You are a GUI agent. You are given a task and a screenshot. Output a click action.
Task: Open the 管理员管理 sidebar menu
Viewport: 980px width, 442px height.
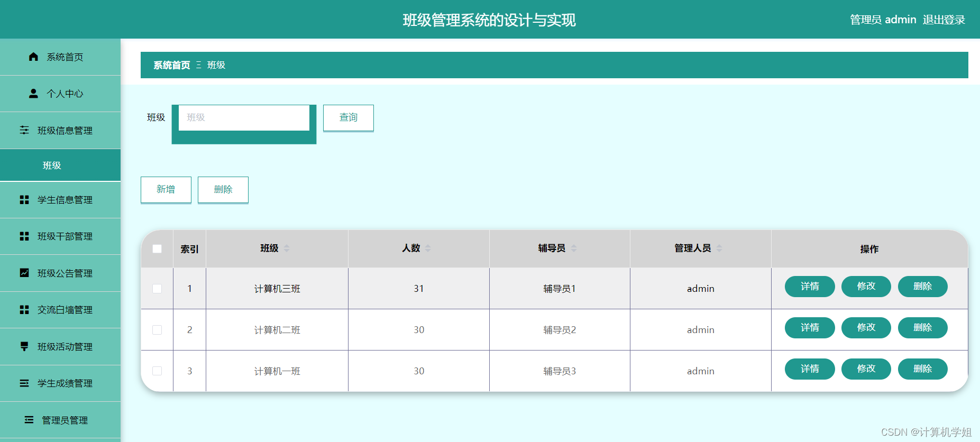pos(60,420)
